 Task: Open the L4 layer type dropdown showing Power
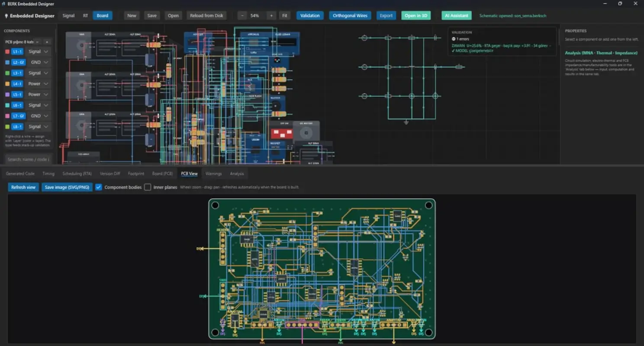(39, 84)
